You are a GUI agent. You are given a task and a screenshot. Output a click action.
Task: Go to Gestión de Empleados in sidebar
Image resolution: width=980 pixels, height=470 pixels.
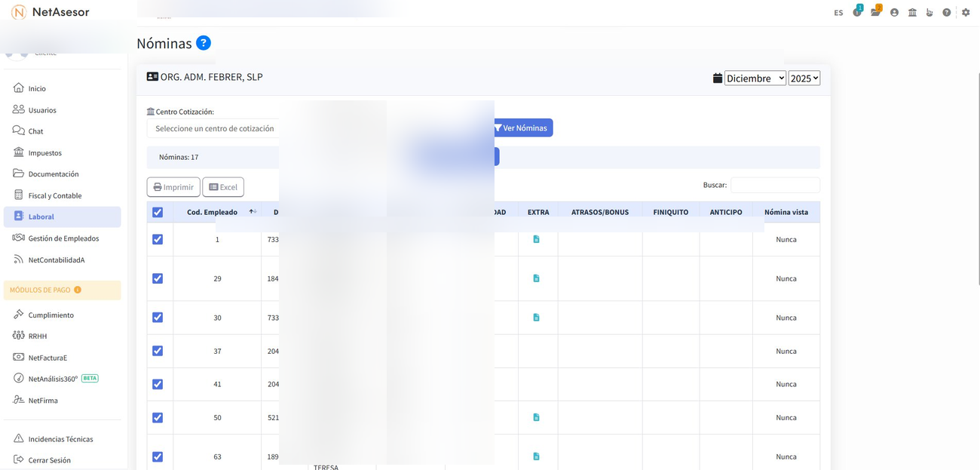[63, 238]
